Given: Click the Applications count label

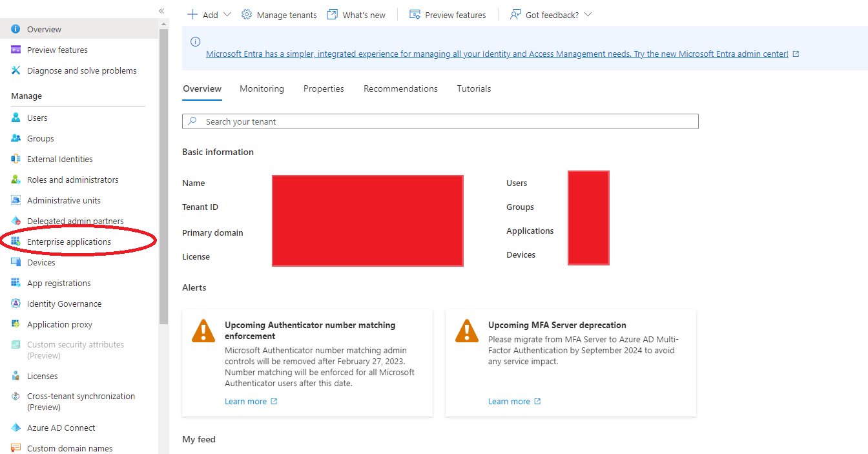Looking at the screenshot, I should (x=530, y=231).
